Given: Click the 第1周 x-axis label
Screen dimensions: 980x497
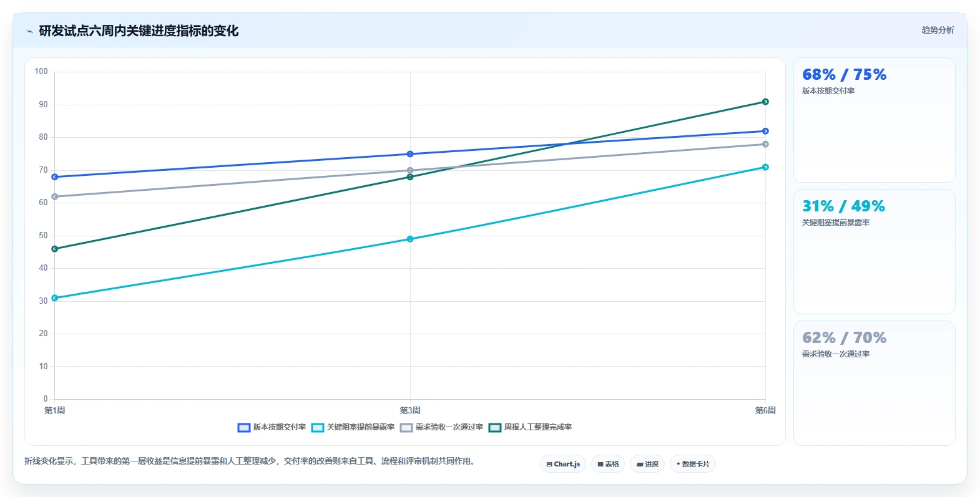Looking at the screenshot, I should 55,410.
